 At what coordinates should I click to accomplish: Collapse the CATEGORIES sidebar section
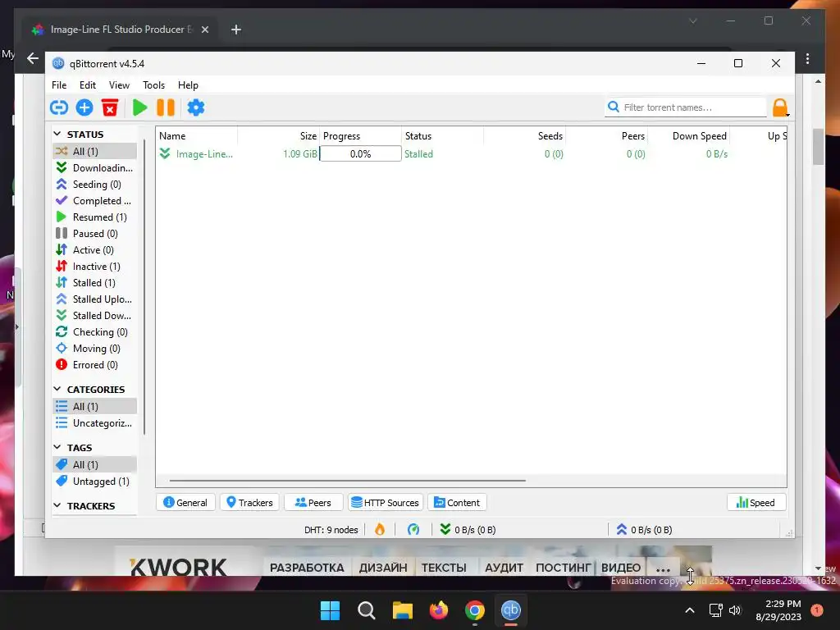[57, 389]
